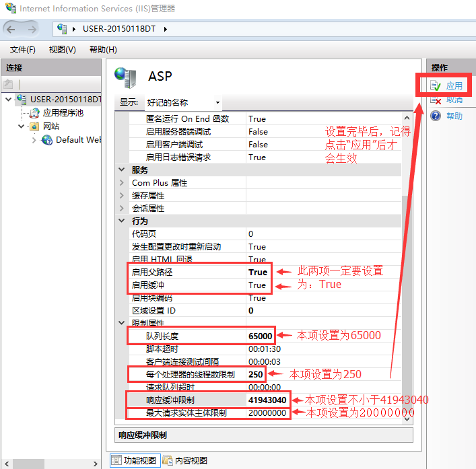Click the Default Web Site globe icon

coord(47,140)
